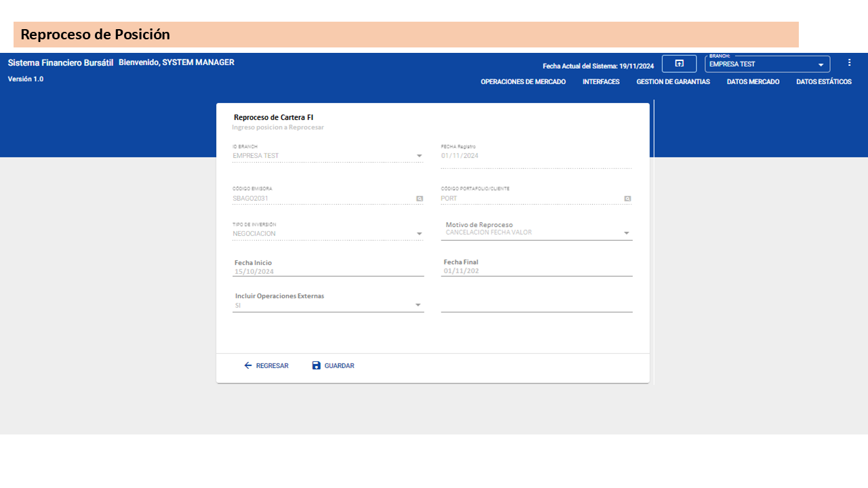Click the Fecha Registro date field
Viewport: 868px width, 488px height.
click(x=536, y=156)
